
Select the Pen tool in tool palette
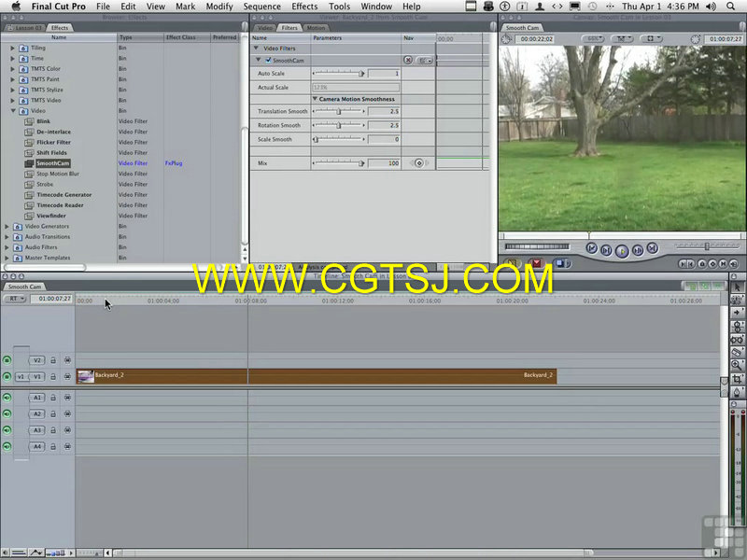(x=737, y=392)
